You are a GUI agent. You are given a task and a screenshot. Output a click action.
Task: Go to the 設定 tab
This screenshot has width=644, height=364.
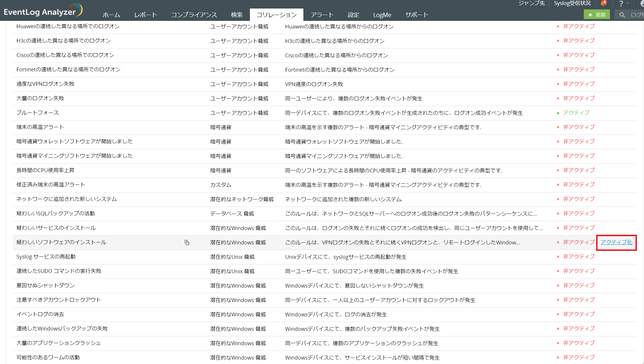[353, 15]
